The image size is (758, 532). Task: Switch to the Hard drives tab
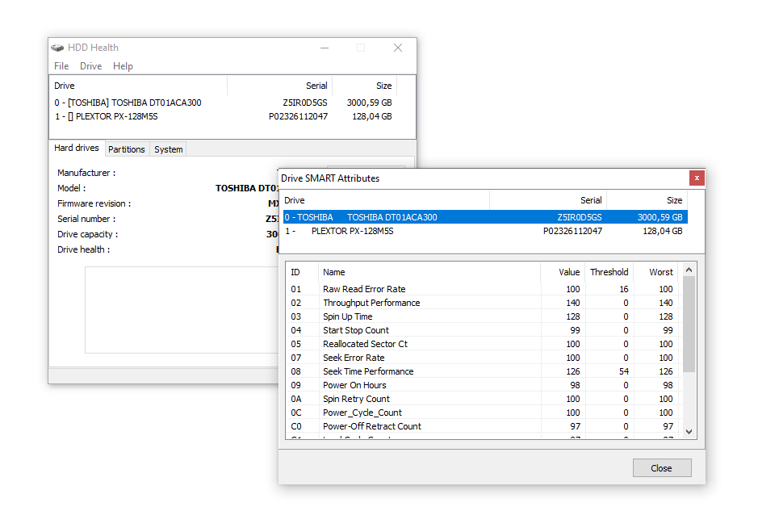click(77, 148)
